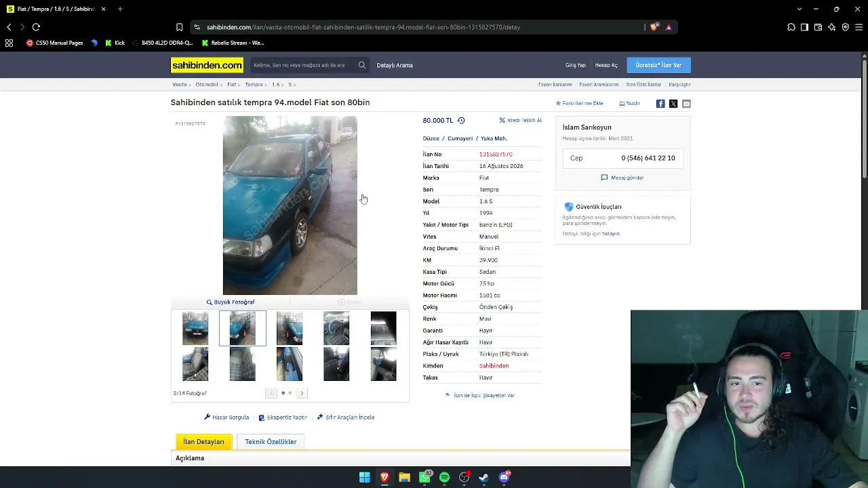
Task: Open the Leo AI sparkle icon
Action: pos(831,27)
